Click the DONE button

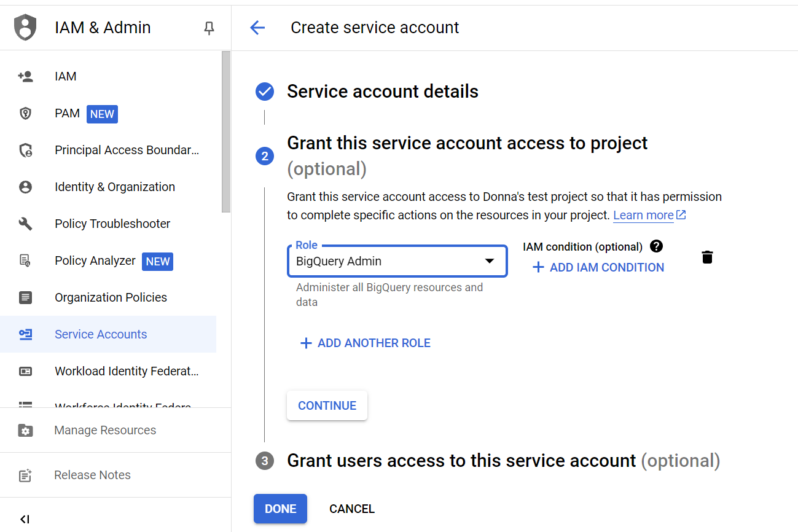tap(280, 509)
